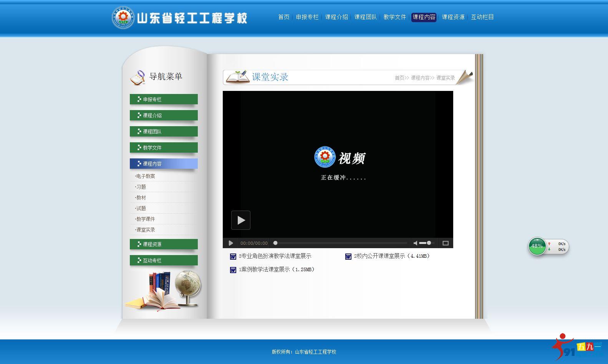This screenshot has height=364, width=608.
Task: Open link 1案例教学法课堂展示（1.25MB）
Action: pyautogui.click(x=277, y=270)
